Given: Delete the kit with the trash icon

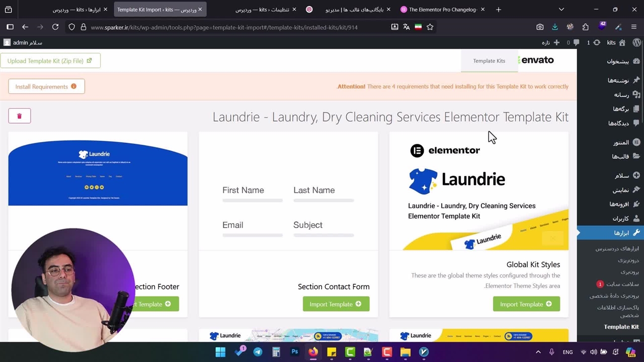Looking at the screenshot, I should pos(19,116).
